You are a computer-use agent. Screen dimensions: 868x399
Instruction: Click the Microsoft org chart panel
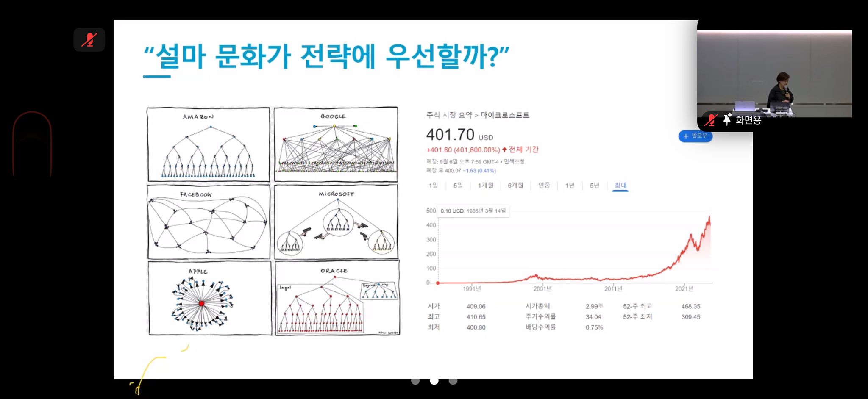(336, 222)
